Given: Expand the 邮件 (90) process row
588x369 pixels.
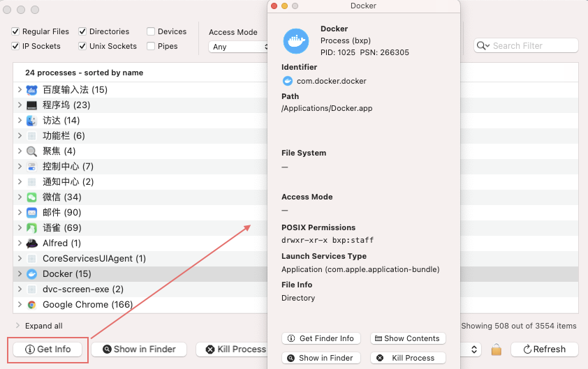Looking at the screenshot, I should click(x=20, y=213).
